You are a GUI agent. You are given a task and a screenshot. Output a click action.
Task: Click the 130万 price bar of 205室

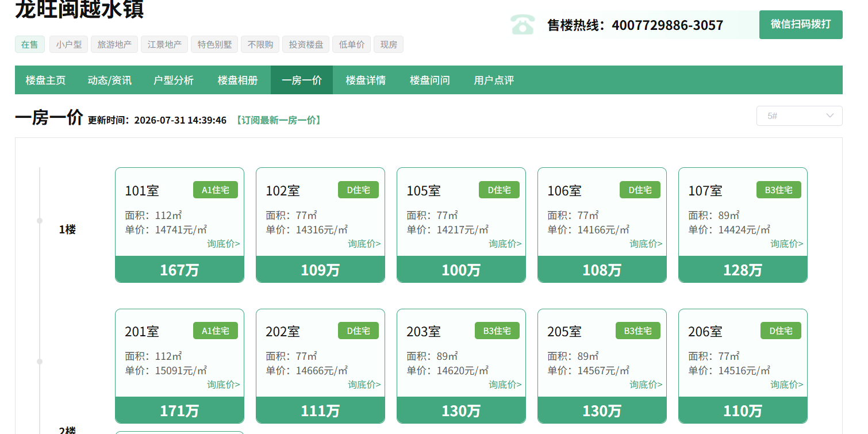602,410
